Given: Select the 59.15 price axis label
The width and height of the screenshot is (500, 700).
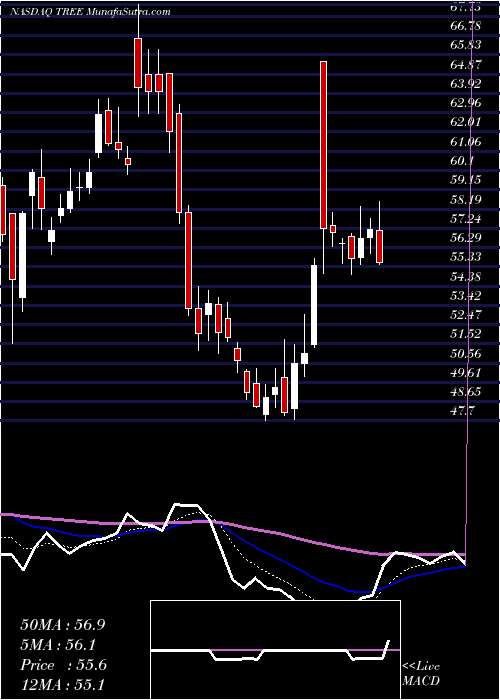Looking at the screenshot, I should pos(466,180).
